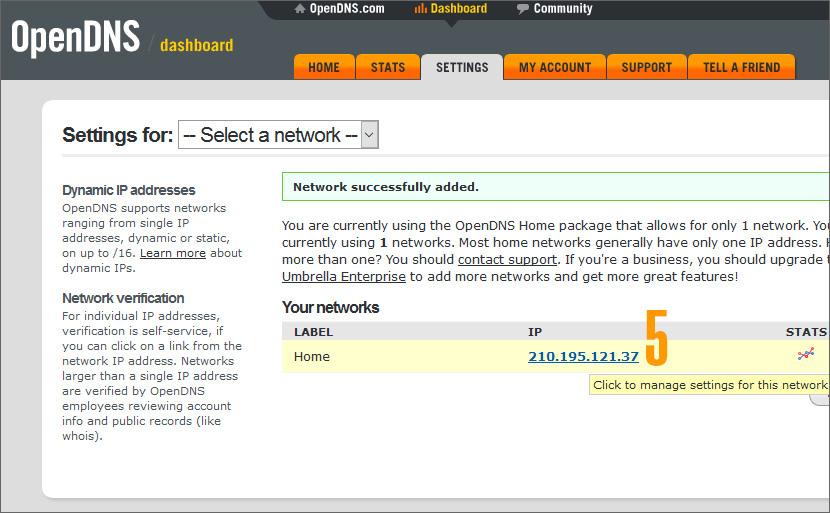Image resolution: width=830 pixels, height=513 pixels.
Task: Open the stats chart icon for Home network
Action: [806, 354]
